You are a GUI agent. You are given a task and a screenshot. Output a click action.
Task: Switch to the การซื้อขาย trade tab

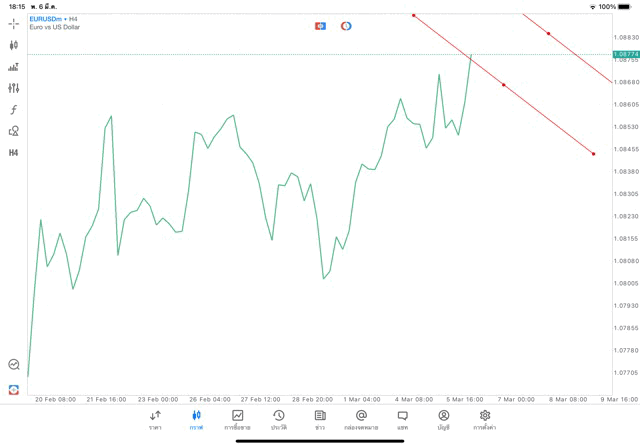point(237,419)
